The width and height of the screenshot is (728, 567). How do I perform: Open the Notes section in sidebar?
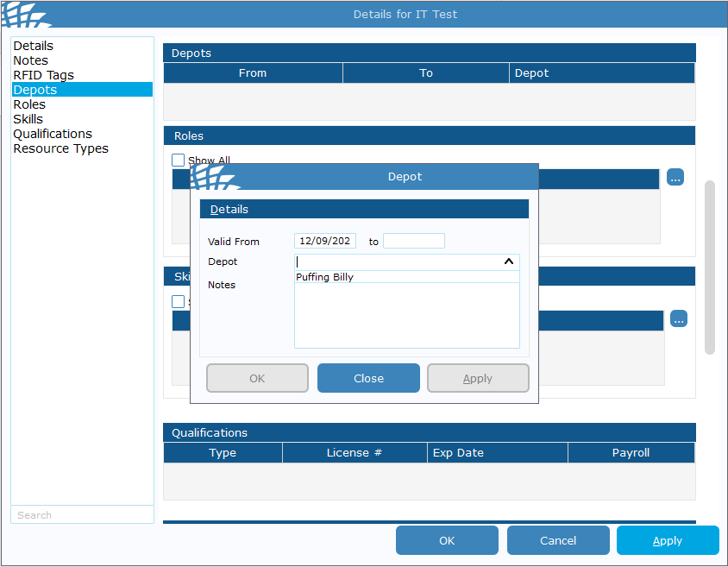pyautogui.click(x=30, y=60)
